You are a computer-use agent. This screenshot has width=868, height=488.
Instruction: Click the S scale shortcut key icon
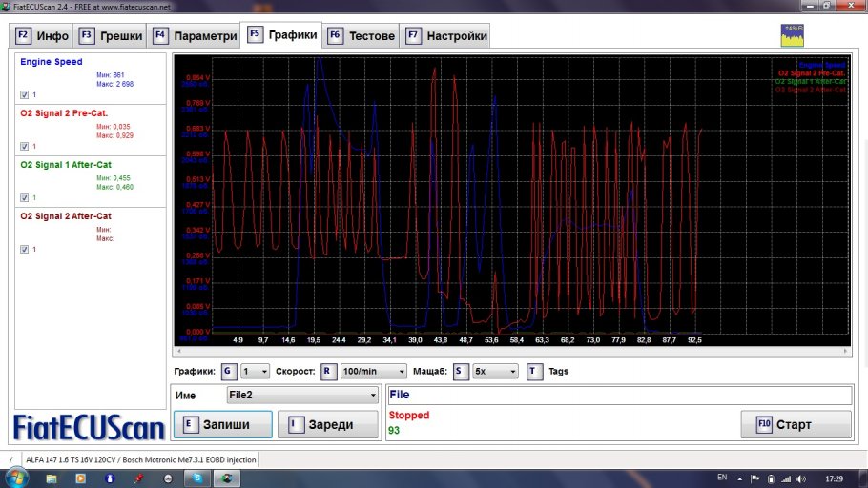pos(462,371)
